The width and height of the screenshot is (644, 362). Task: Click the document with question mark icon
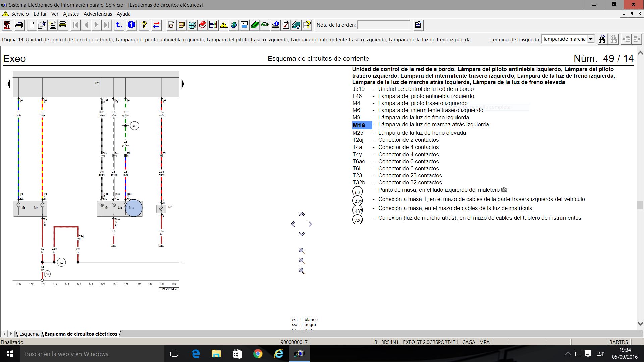[307, 25]
